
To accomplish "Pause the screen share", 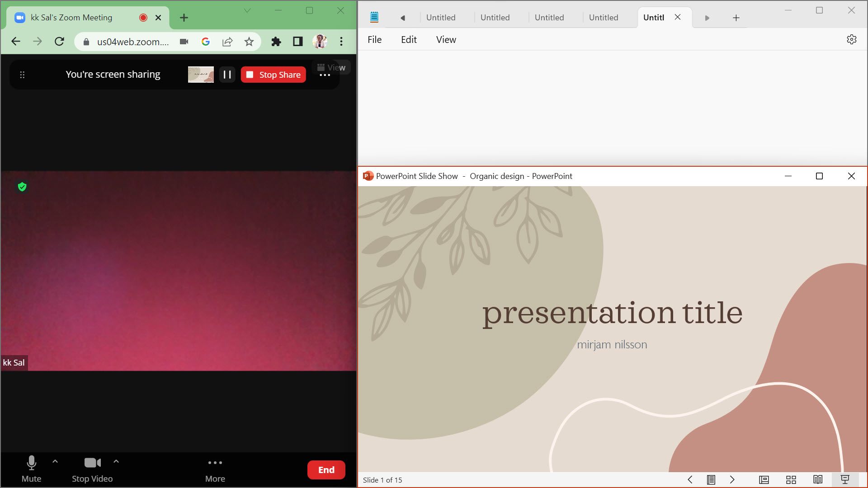I will (227, 75).
